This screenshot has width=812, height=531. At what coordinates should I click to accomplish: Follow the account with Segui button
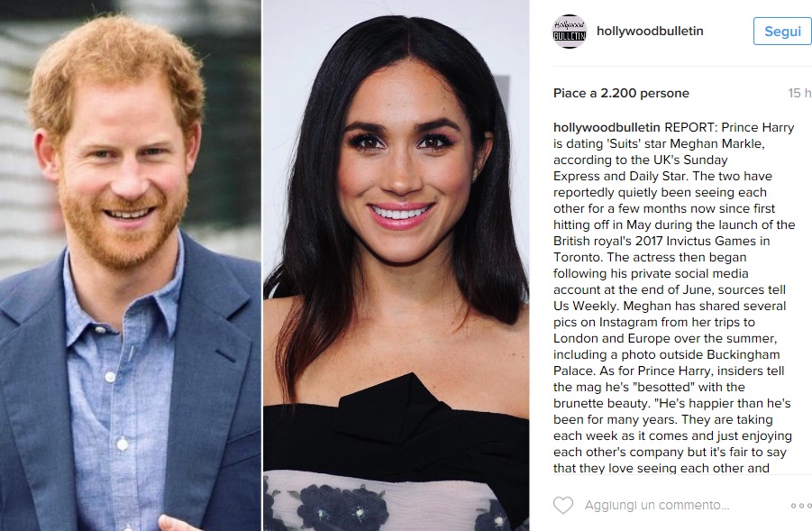(x=782, y=31)
